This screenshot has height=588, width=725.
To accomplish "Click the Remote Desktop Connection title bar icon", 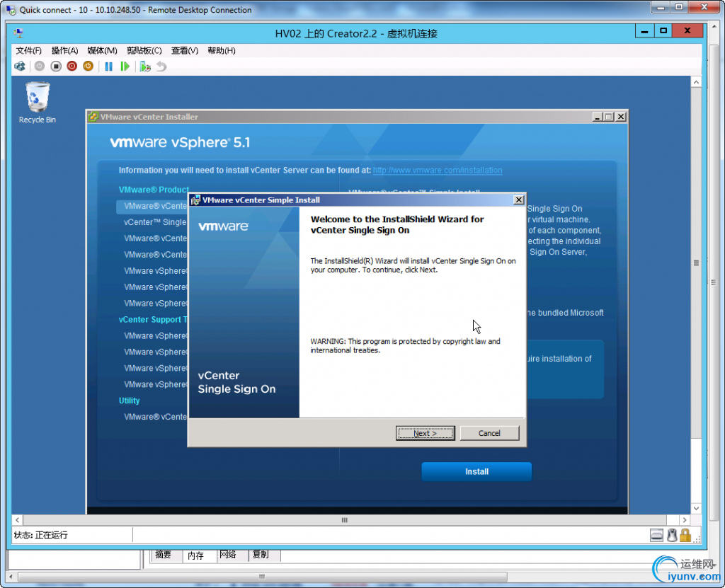I will point(11,10).
